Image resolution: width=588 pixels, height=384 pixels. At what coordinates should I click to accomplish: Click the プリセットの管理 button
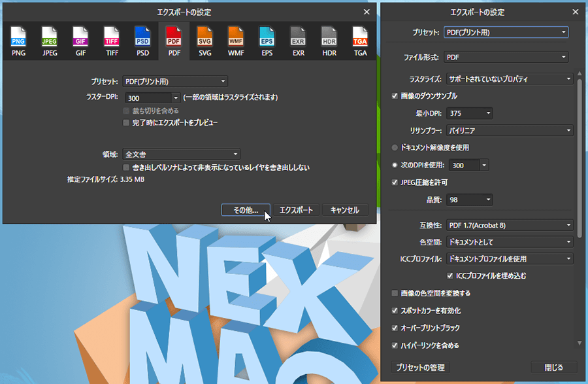[x=420, y=368]
